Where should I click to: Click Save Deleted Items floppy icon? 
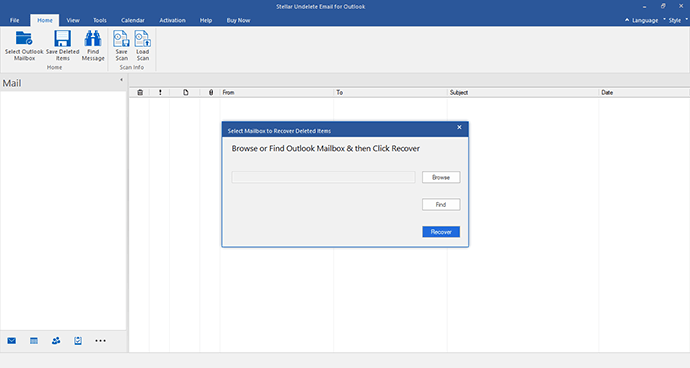(x=62, y=39)
